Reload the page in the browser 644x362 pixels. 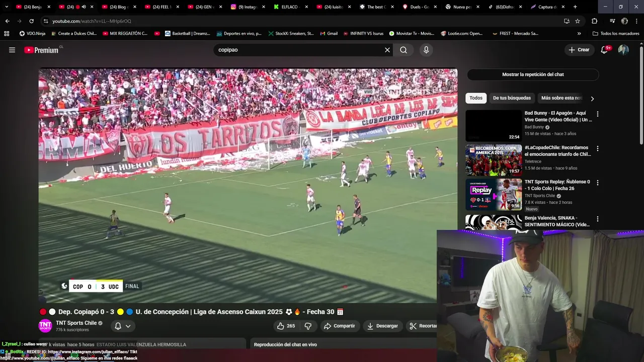click(31, 21)
